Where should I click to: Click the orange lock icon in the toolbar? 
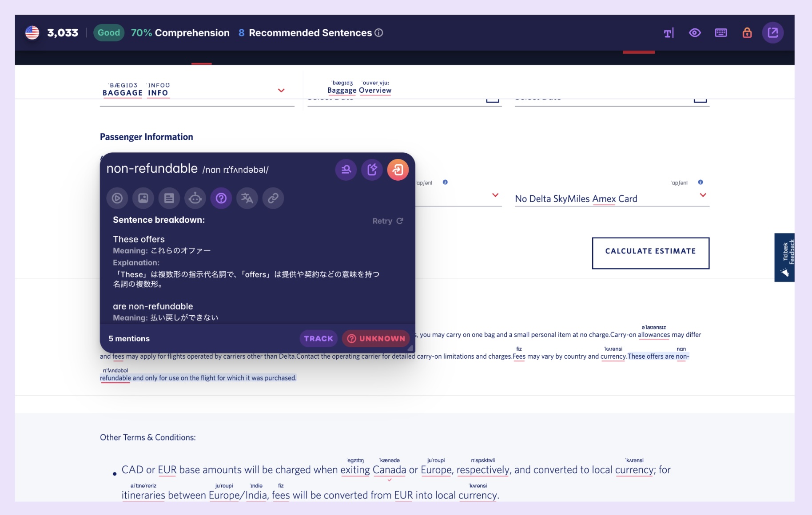click(747, 32)
